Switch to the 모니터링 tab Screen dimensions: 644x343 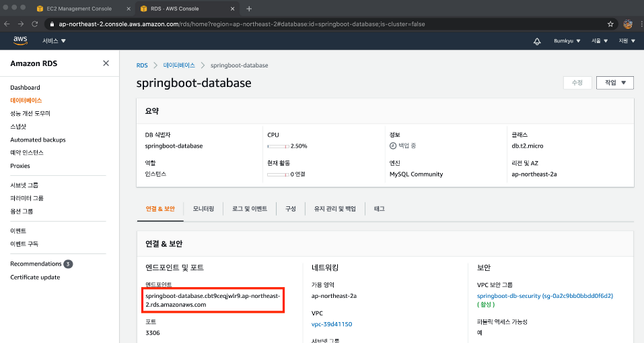(x=203, y=209)
